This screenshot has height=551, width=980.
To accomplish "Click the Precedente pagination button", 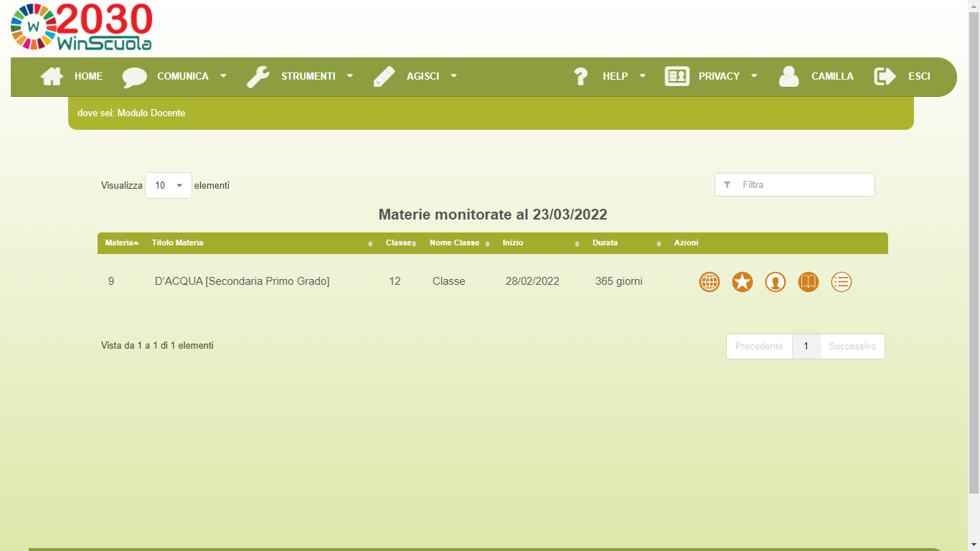I will 759,347.
